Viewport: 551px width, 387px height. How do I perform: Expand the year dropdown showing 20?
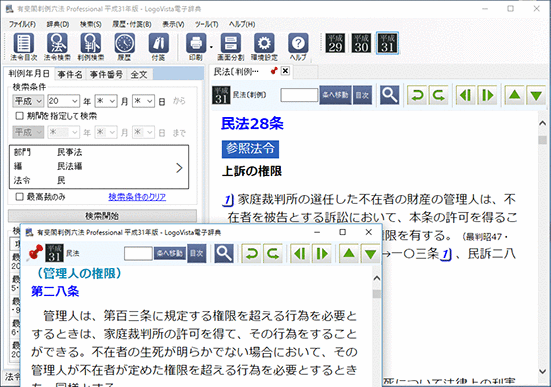pos(63,101)
